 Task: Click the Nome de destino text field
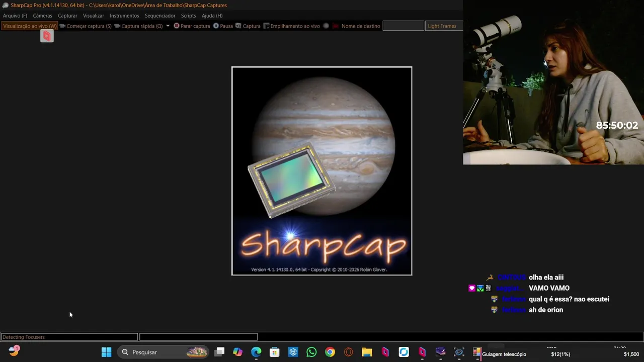coord(403,26)
